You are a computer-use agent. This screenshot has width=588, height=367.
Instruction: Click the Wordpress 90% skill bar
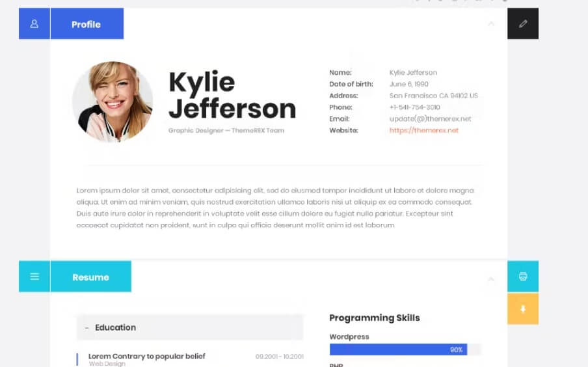pos(405,349)
